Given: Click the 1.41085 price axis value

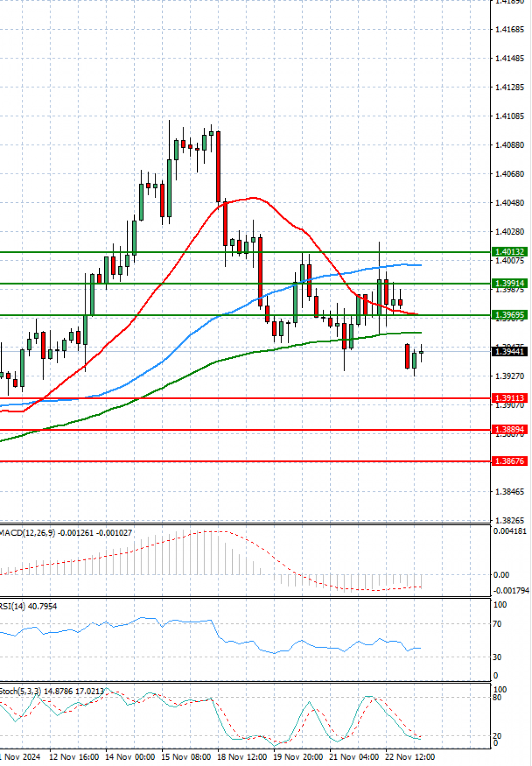Looking at the screenshot, I should point(509,116).
